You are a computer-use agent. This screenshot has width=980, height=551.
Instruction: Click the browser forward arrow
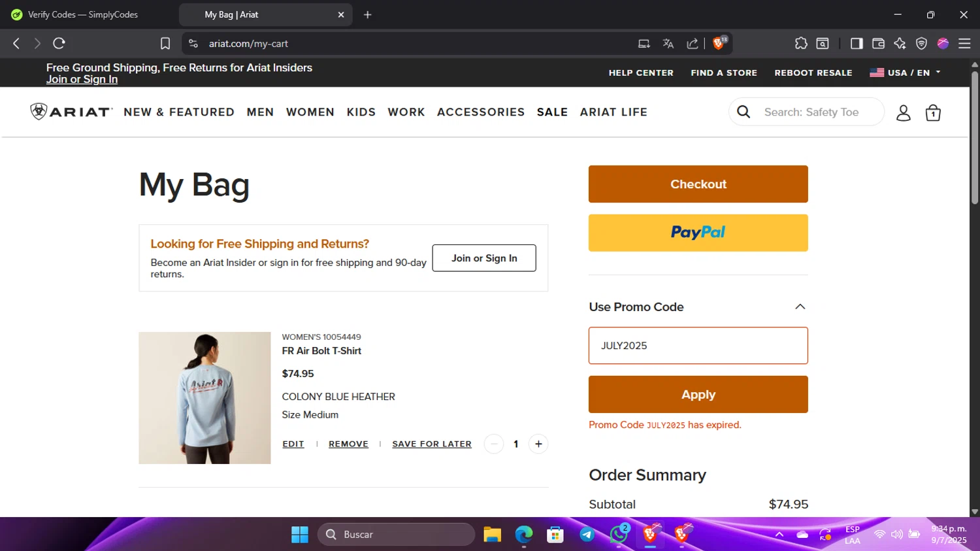[x=37, y=43]
